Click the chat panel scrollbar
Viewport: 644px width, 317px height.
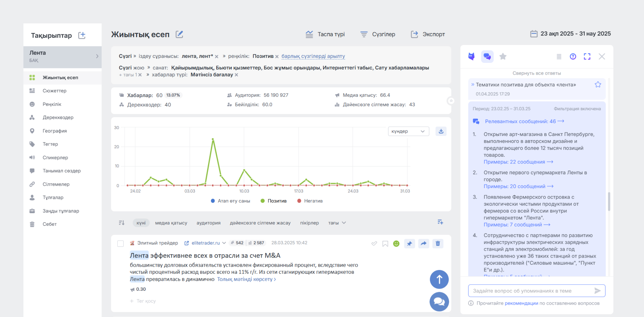click(609, 201)
